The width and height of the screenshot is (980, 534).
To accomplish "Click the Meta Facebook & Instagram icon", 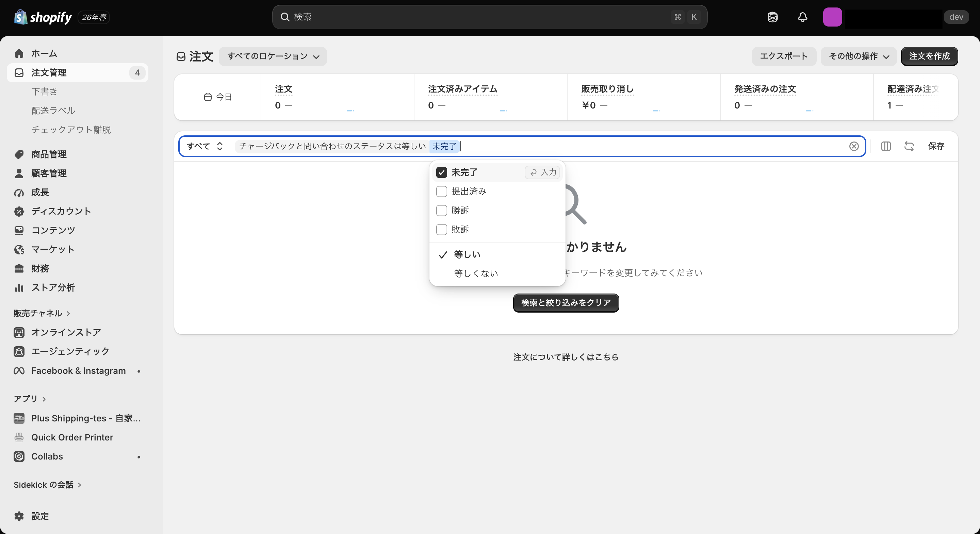I will click(19, 370).
